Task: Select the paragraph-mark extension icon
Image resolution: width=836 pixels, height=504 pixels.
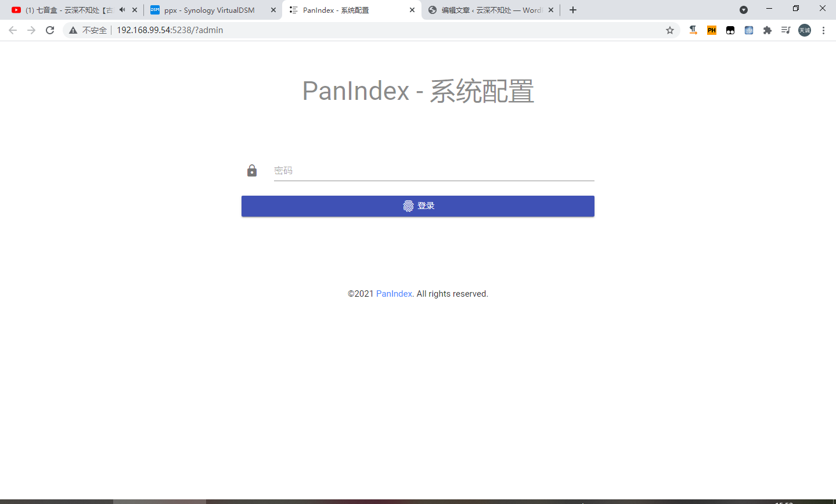Action: [693, 30]
